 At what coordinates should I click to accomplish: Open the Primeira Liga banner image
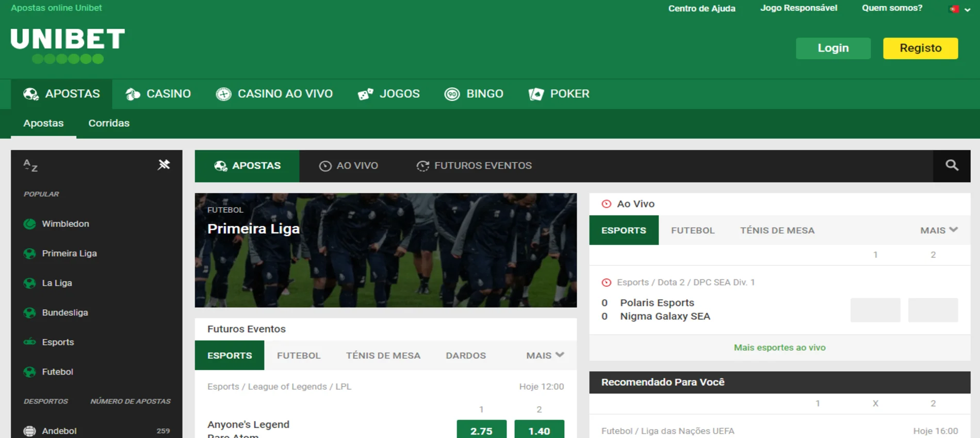pyautogui.click(x=386, y=250)
